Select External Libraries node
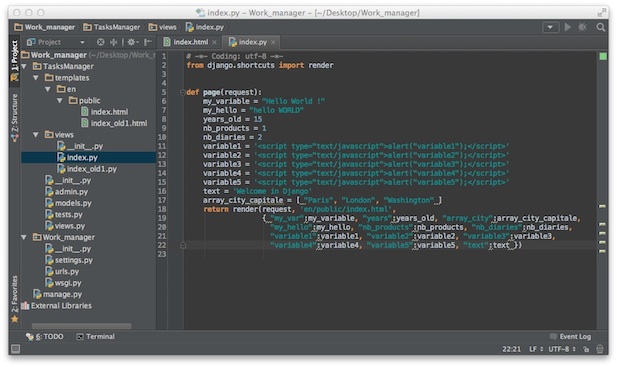Viewport: 617px width, 367px height. tap(57, 306)
